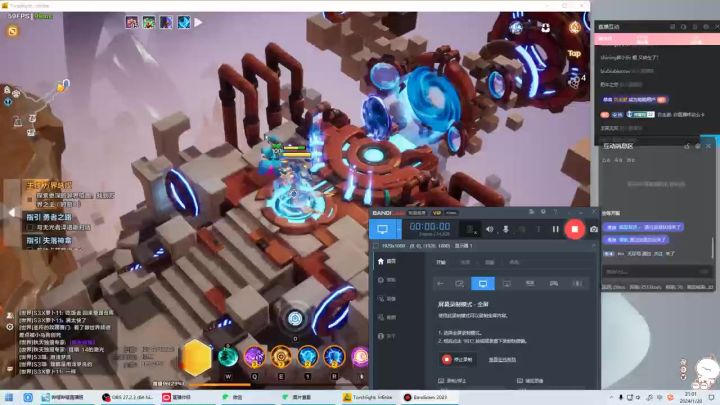720x405 pixels.
Task: Open the Bandicam scheduled recording clock icon
Action: point(543,212)
